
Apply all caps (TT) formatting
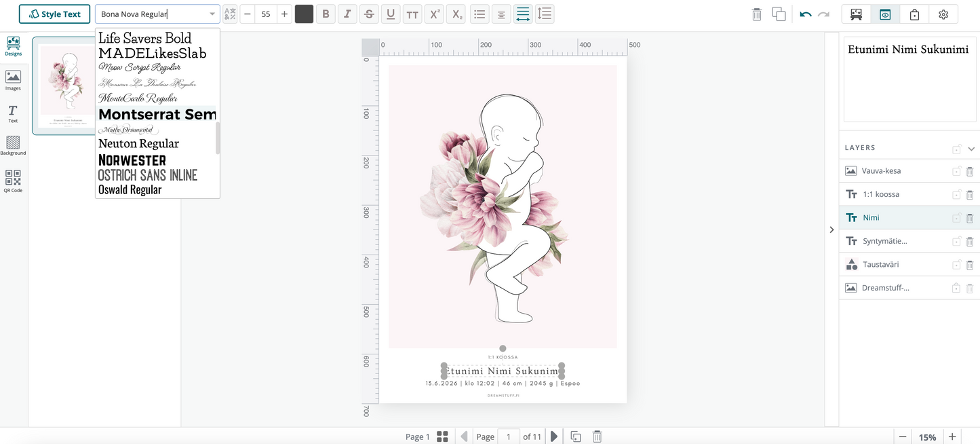tap(412, 14)
